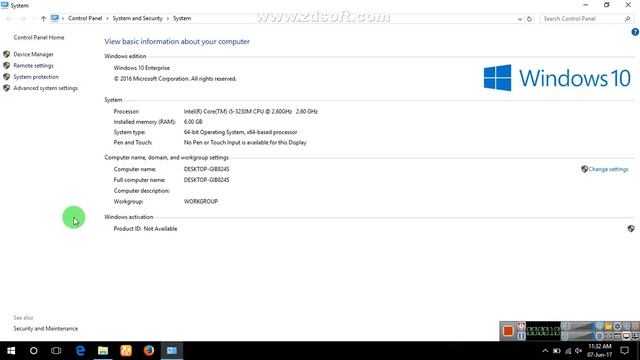
Task: Click Change settings for computer name
Action: (x=608, y=169)
